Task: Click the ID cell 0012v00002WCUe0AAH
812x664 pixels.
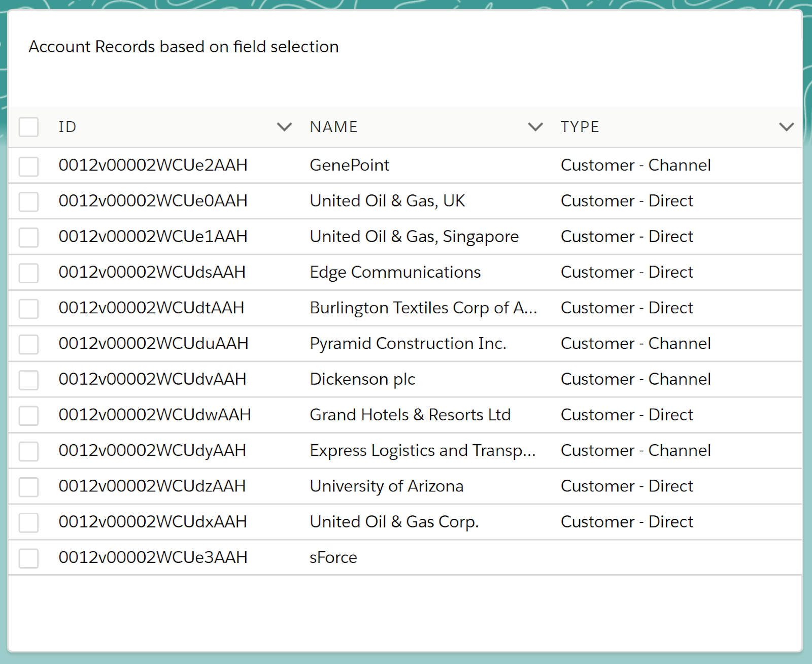Action: (153, 201)
